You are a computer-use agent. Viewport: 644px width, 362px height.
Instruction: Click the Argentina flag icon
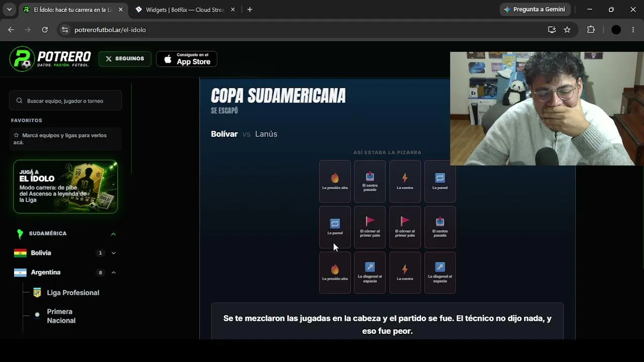coord(20,273)
